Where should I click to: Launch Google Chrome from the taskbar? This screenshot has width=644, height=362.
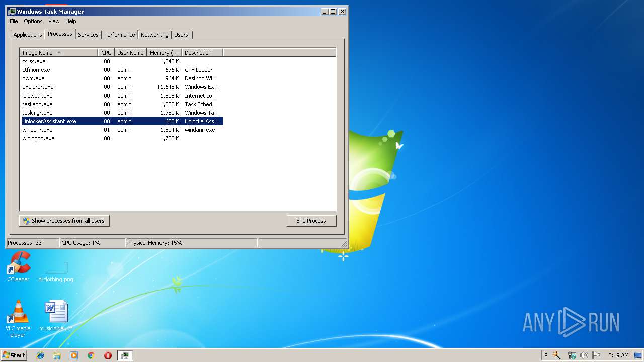coord(91,355)
